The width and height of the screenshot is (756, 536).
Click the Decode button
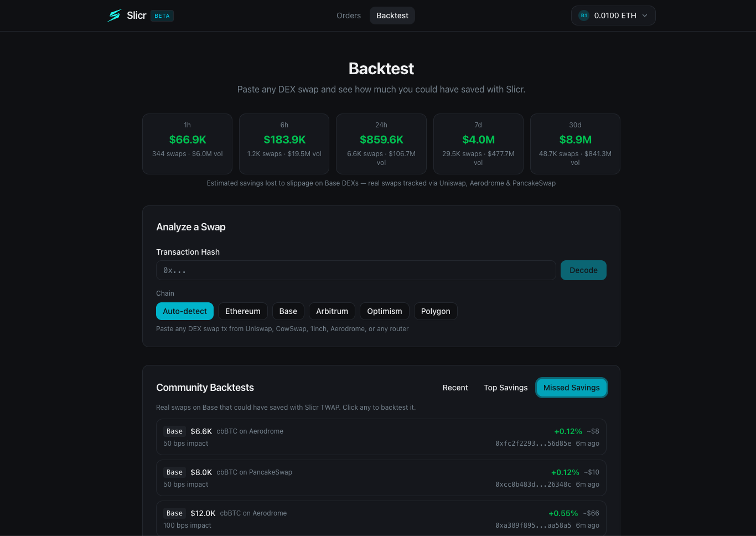pyautogui.click(x=583, y=270)
